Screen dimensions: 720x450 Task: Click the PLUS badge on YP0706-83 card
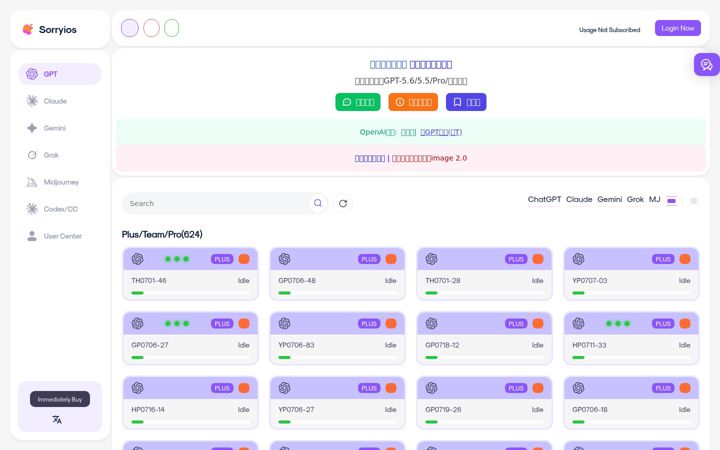click(369, 324)
